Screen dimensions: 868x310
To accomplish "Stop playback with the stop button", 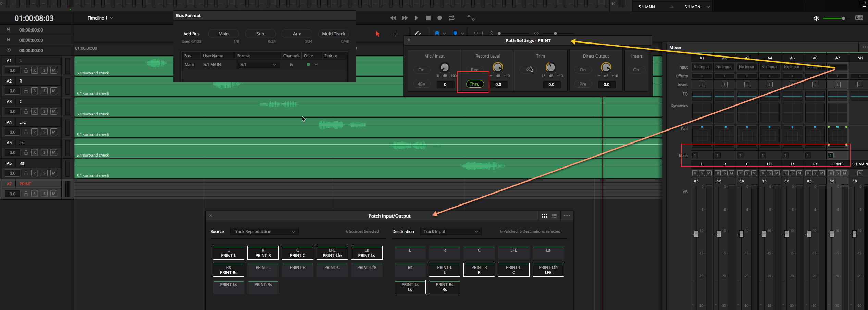I will point(428,18).
